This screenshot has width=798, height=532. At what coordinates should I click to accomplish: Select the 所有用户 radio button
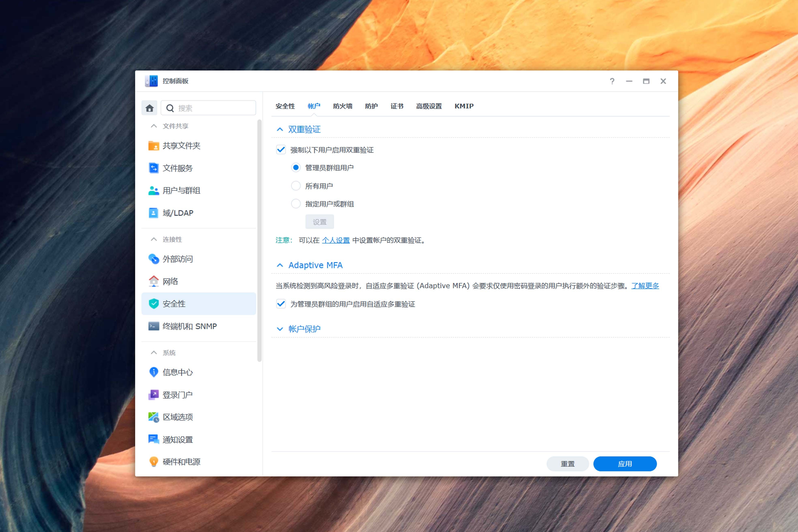pos(296,186)
